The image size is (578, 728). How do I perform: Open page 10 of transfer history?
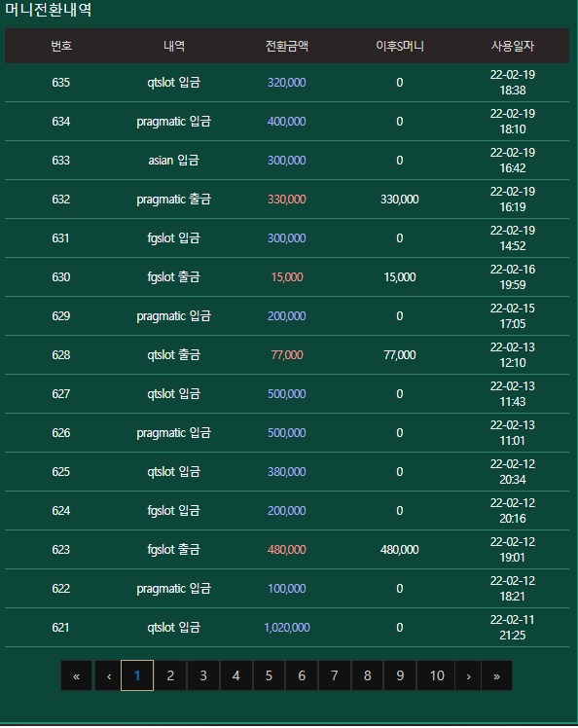click(436, 675)
